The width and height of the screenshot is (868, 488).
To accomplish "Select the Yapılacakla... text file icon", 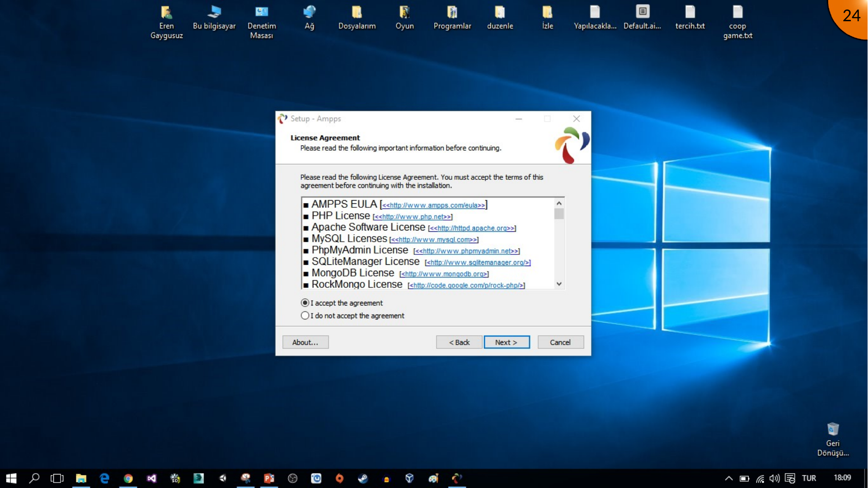I will point(595,18).
